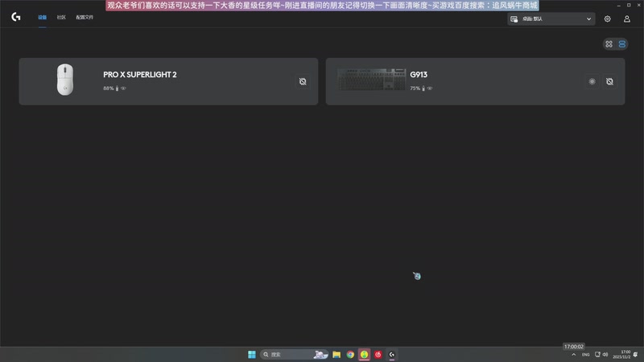The image size is (644, 362).
Task: Click eye icon beside 75% battery
Action: pos(430,88)
